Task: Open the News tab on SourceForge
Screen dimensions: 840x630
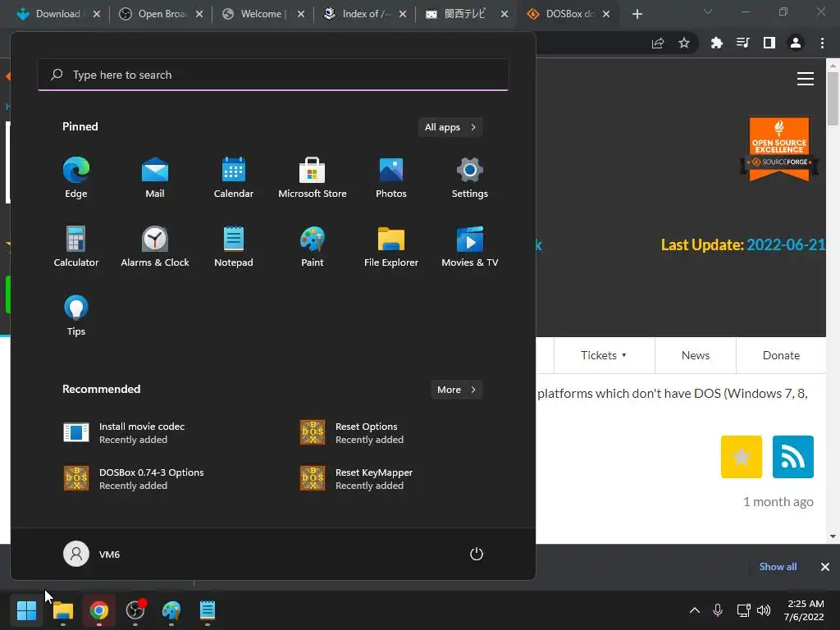Action: pos(696,355)
